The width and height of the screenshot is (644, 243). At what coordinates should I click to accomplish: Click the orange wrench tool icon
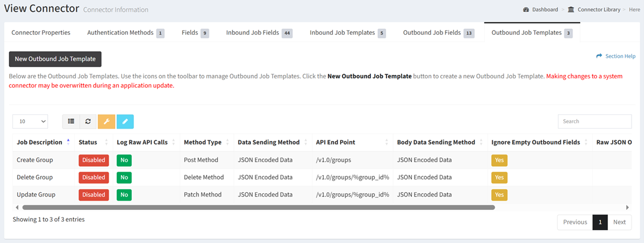[106, 121]
